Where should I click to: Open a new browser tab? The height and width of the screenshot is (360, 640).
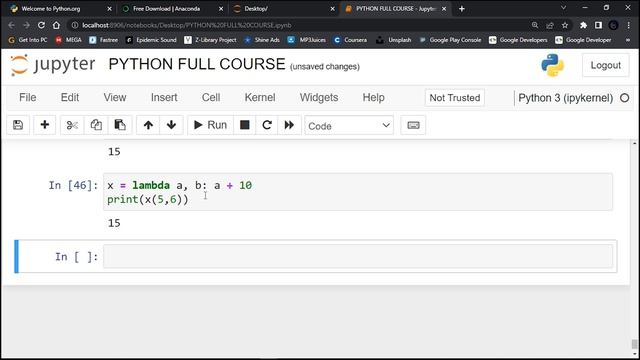point(462,9)
